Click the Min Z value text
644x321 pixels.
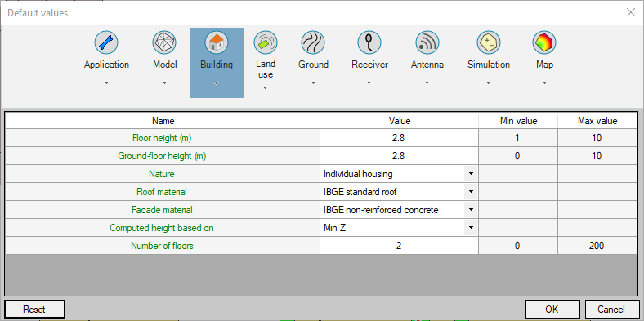(334, 228)
